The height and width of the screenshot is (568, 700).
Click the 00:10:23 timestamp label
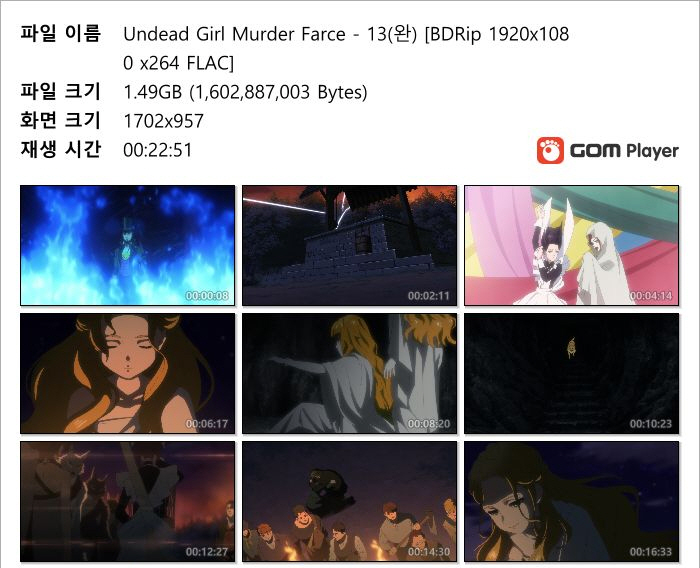tap(650, 423)
